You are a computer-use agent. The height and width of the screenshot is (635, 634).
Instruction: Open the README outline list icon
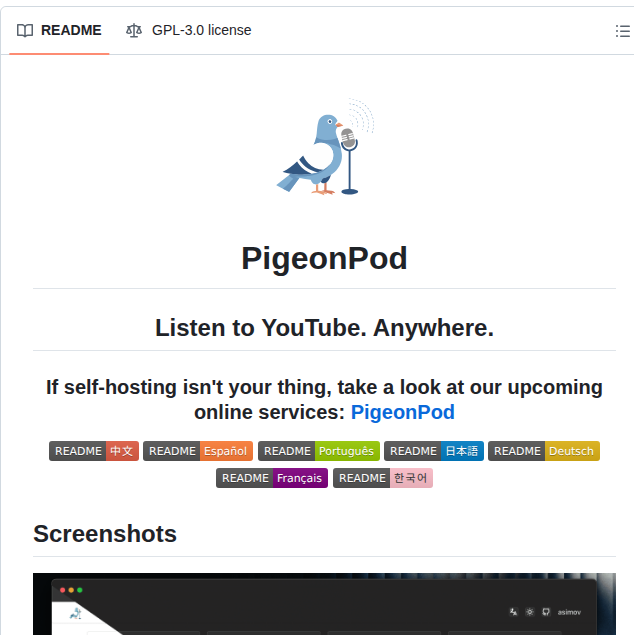coord(622,31)
